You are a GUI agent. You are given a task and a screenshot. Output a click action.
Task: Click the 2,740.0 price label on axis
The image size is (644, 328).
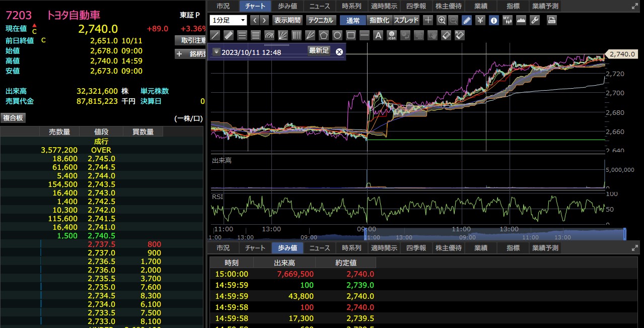(621, 54)
